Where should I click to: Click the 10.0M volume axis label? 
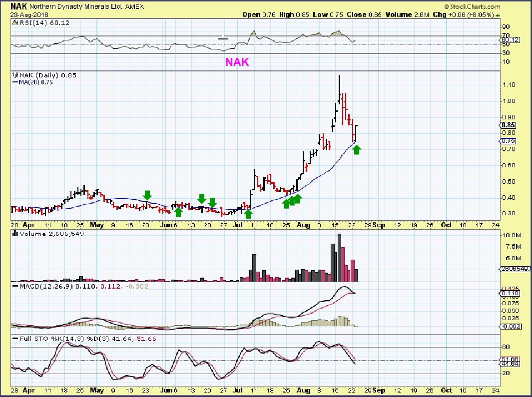[x=512, y=235]
